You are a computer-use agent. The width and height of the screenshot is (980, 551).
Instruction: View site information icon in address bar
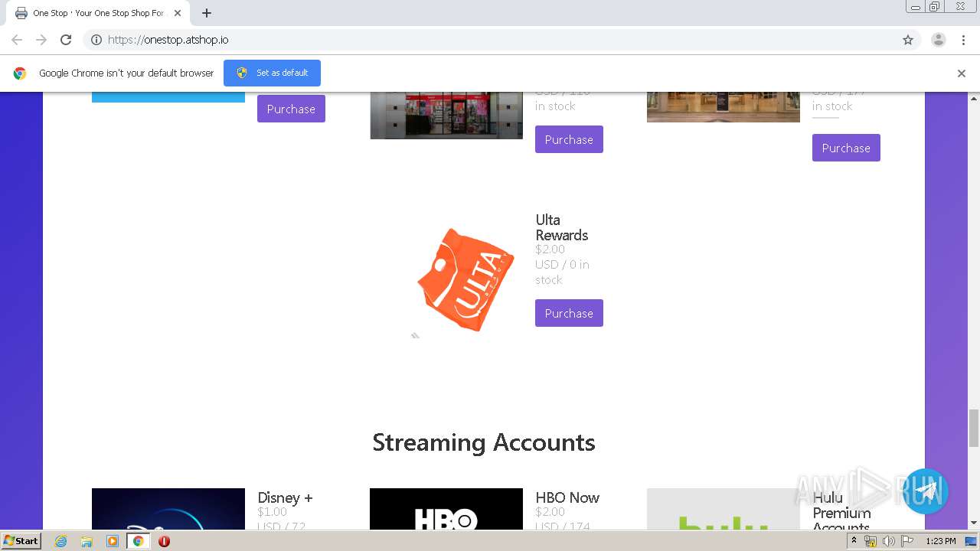coord(96,40)
